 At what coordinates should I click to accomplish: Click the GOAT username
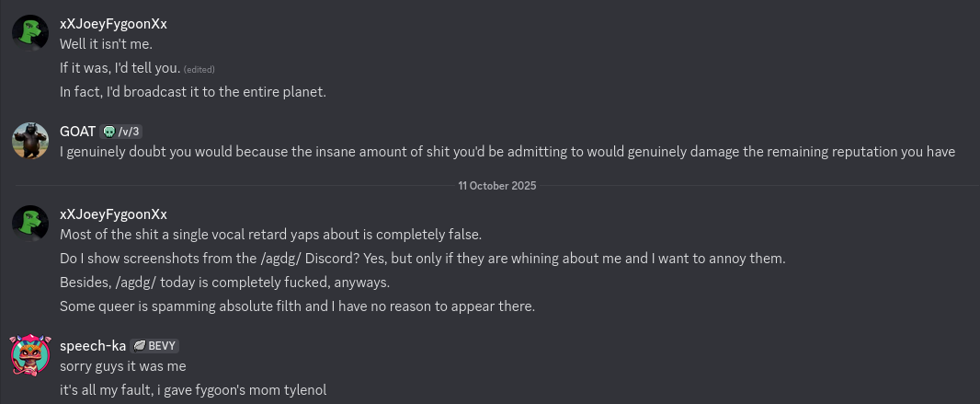77,131
